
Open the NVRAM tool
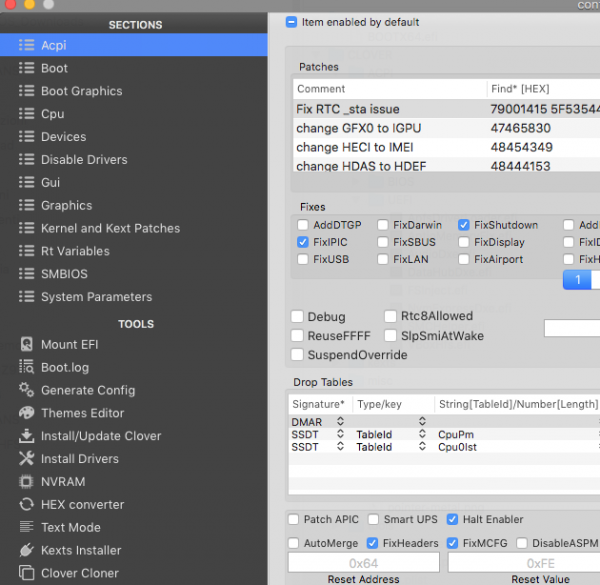click(x=63, y=481)
